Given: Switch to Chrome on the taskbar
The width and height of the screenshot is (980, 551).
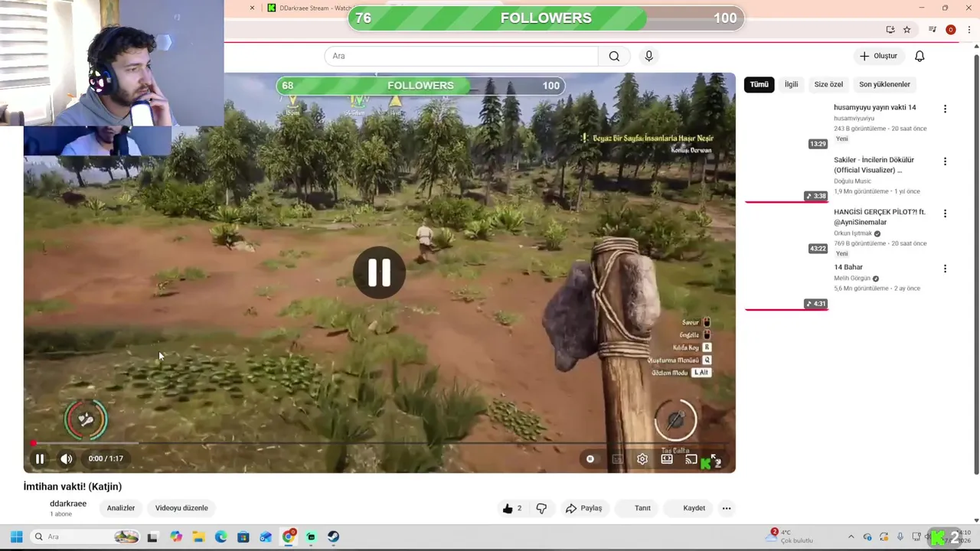Looking at the screenshot, I should [289, 536].
